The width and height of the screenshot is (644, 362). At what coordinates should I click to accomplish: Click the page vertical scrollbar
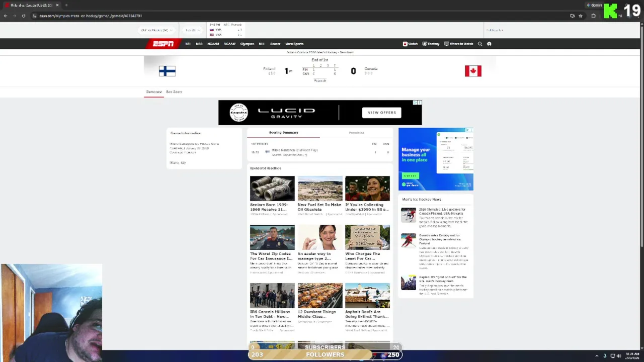[641, 186]
